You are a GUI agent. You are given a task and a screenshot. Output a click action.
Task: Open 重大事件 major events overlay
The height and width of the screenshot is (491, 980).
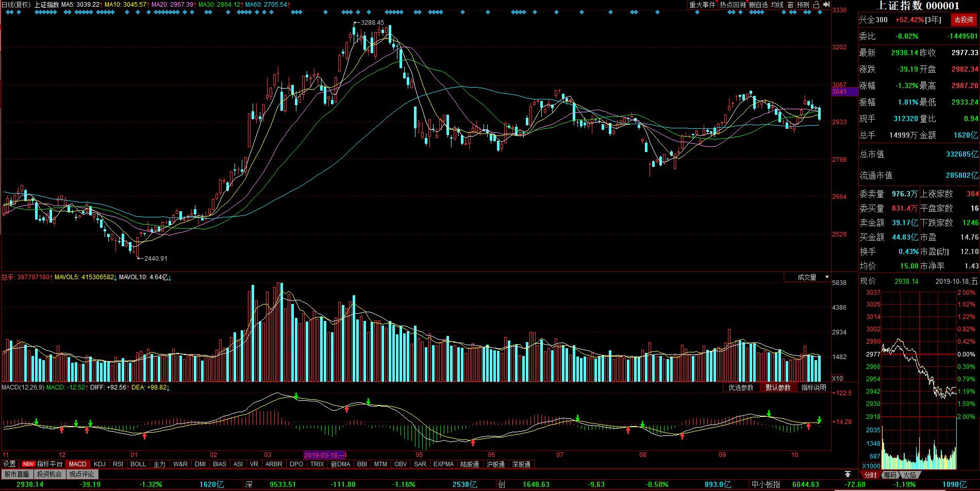coord(702,5)
